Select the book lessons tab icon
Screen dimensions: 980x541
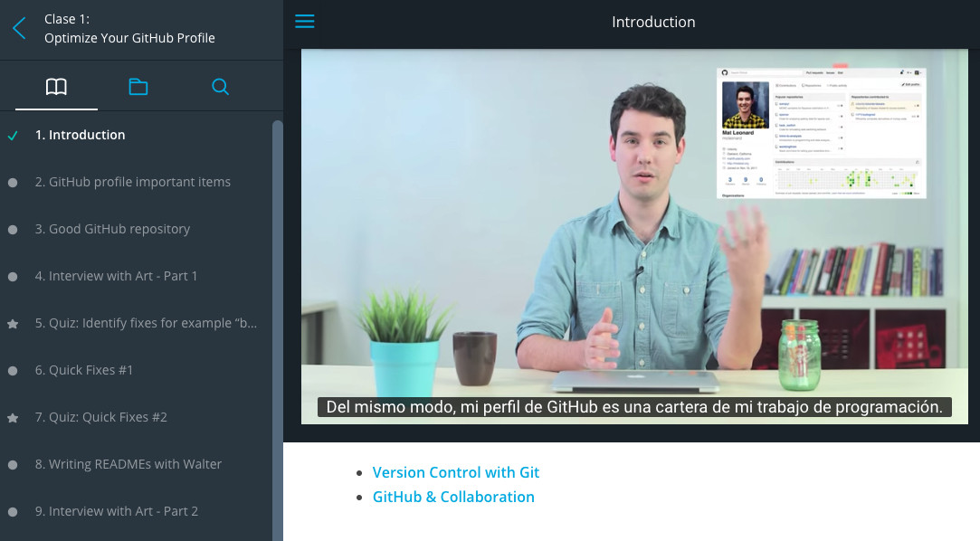56,87
